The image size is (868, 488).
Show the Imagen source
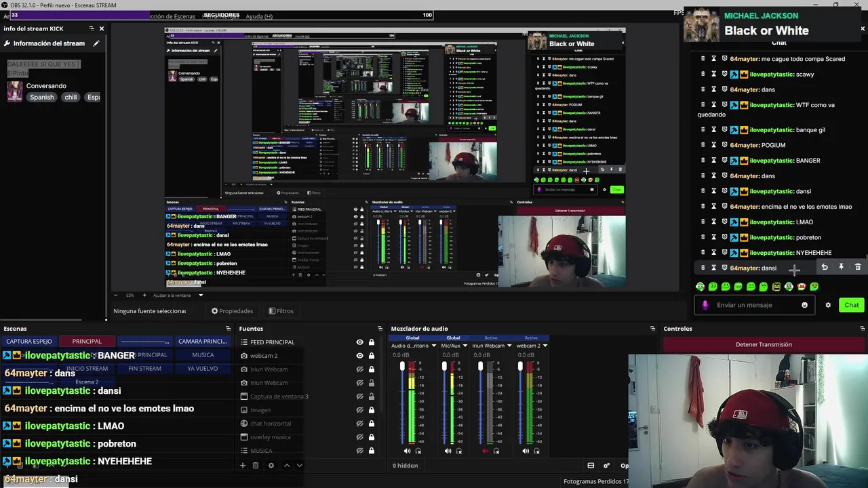coord(360,410)
